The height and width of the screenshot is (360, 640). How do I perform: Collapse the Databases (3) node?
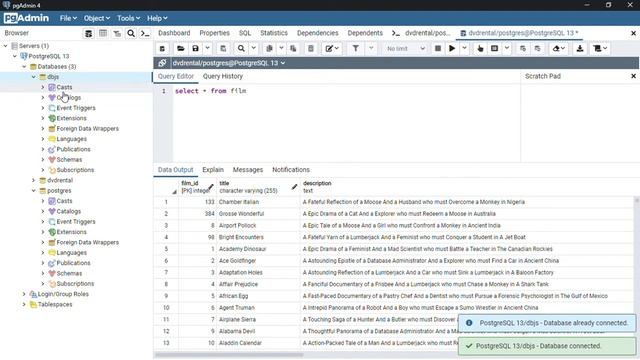point(24,67)
